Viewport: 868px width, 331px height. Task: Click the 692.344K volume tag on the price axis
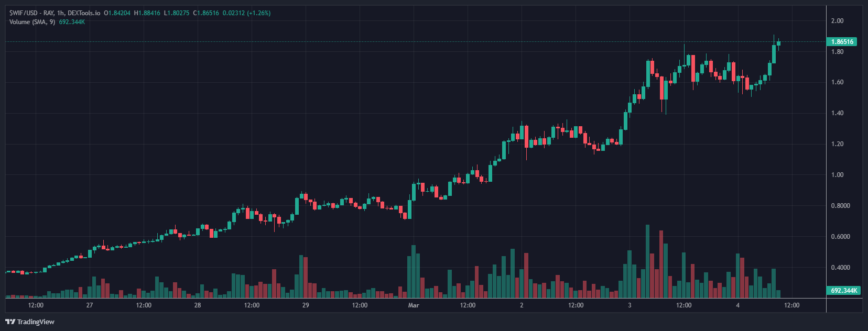(x=843, y=290)
